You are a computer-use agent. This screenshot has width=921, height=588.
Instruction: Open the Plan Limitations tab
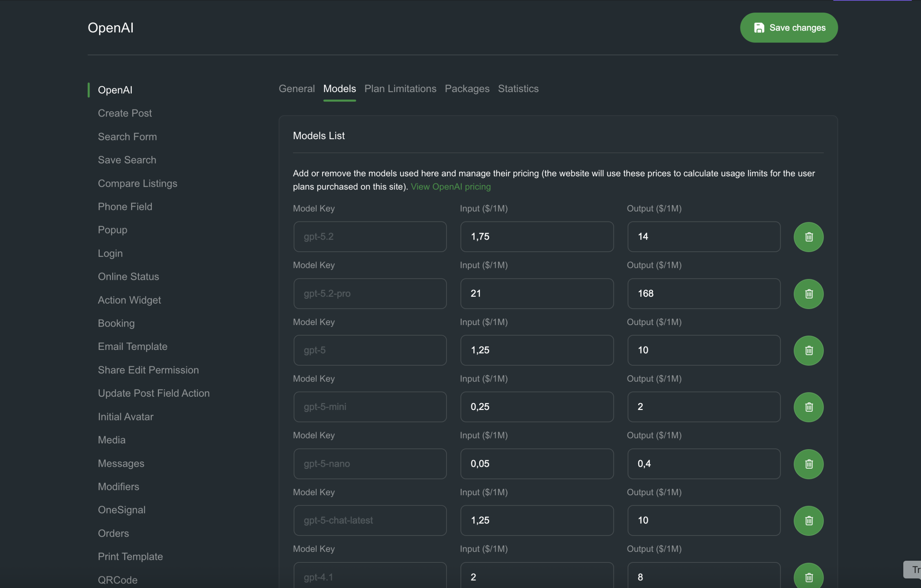click(400, 89)
